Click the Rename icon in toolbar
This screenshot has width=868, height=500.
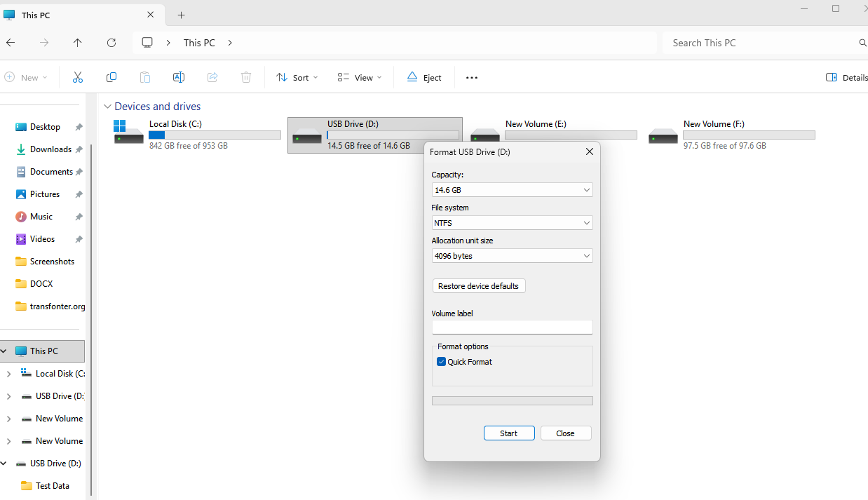[x=179, y=77]
